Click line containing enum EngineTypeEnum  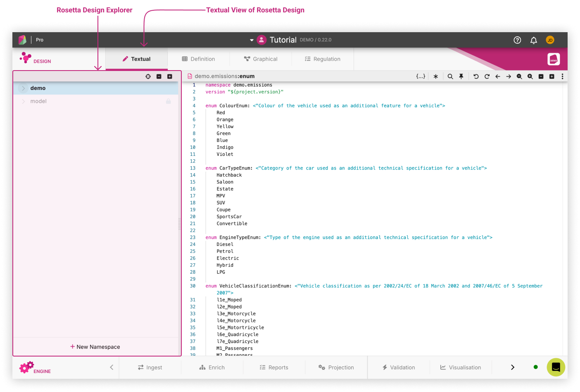point(349,238)
